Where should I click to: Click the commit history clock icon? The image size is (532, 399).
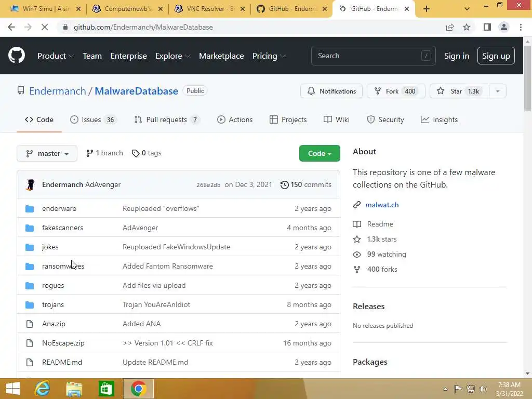click(x=284, y=184)
